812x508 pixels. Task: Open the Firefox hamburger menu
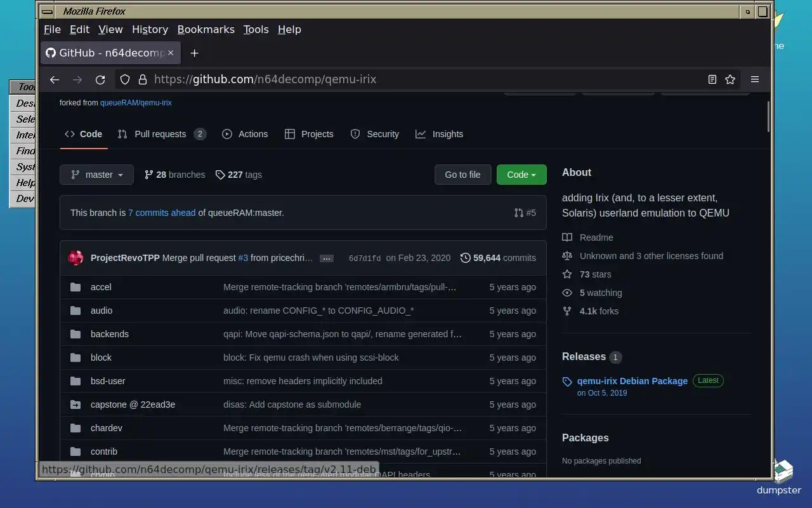tap(755, 79)
